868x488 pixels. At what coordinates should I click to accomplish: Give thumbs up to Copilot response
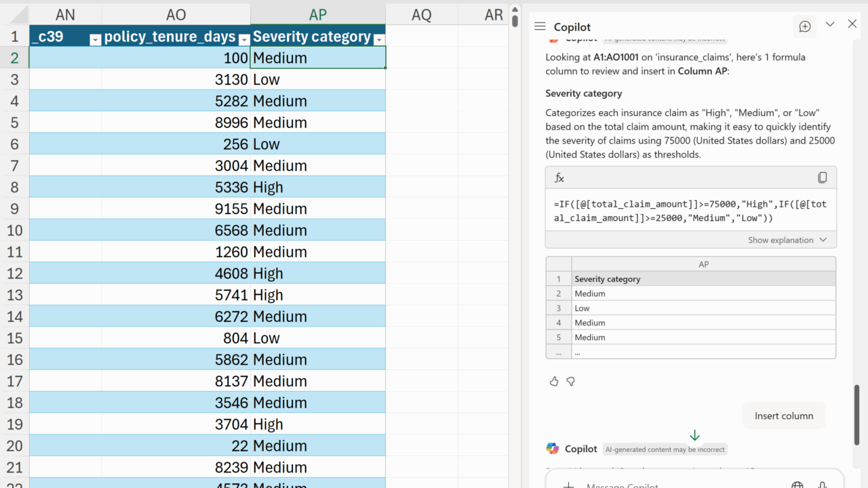[x=554, y=382]
